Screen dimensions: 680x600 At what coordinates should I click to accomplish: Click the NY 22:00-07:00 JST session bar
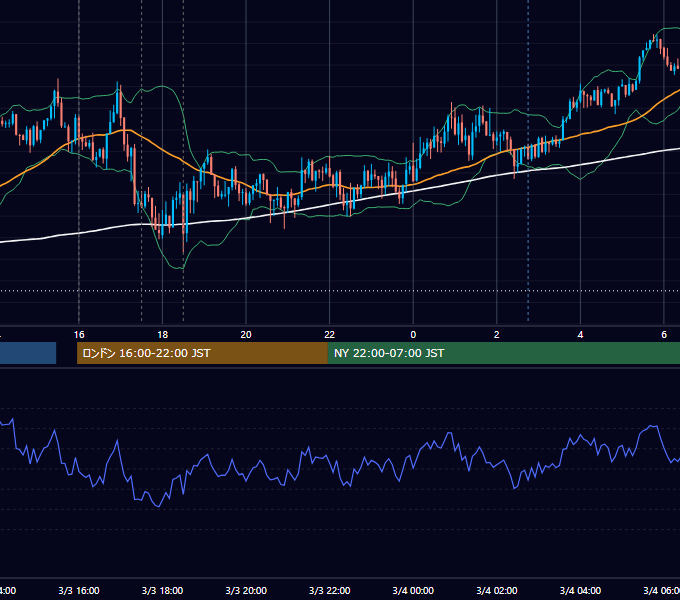point(503,353)
